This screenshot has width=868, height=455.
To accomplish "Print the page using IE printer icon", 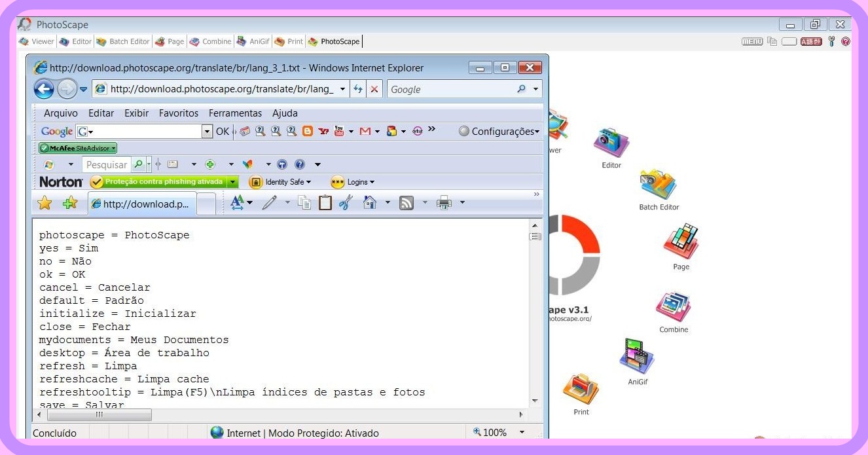I will pos(444,204).
